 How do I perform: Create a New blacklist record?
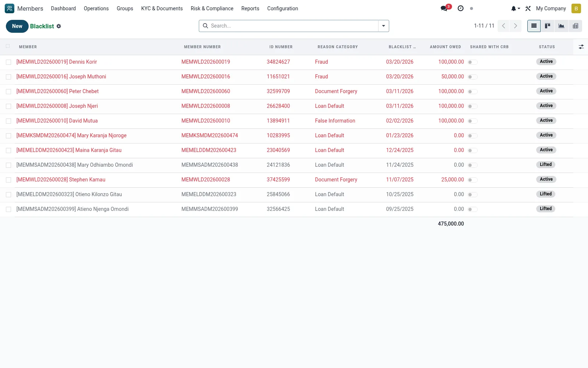tap(17, 26)
